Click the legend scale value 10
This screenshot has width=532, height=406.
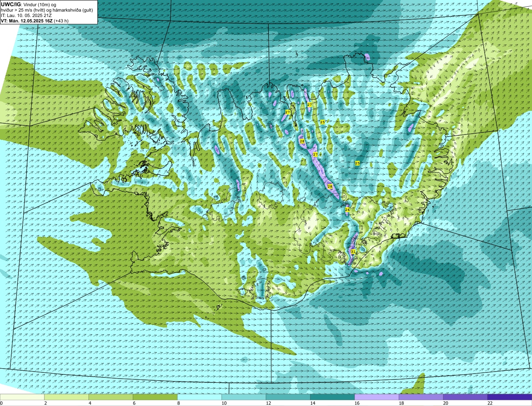pyautogui.click(x=224, y=403)
